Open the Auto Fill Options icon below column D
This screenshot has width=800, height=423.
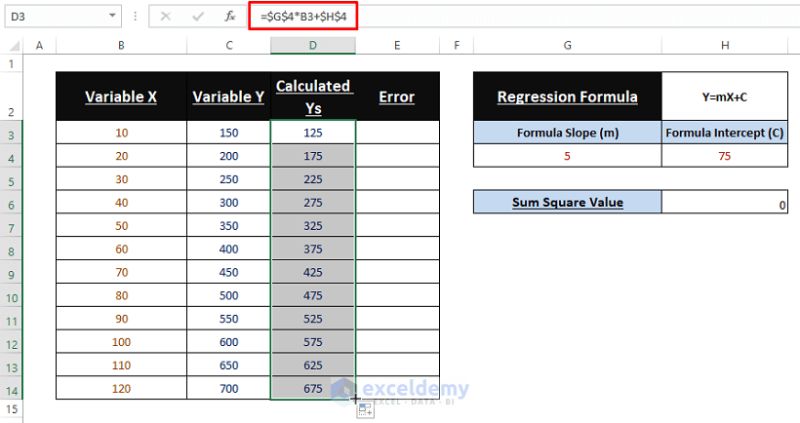pyautogui.click(x=365, y=409)
